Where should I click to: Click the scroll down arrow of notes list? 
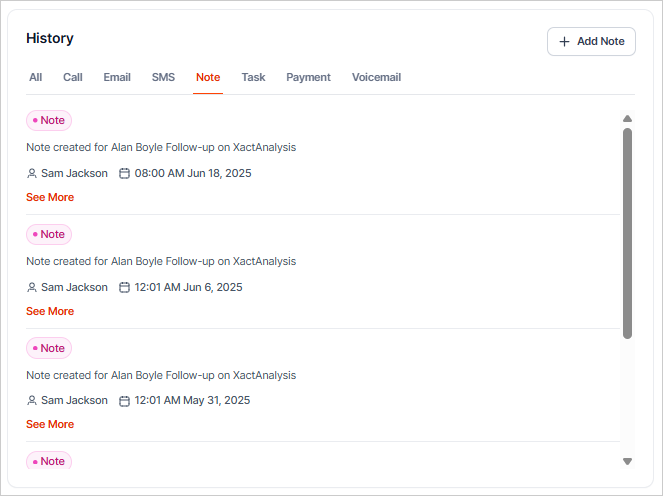pos(627,461)
